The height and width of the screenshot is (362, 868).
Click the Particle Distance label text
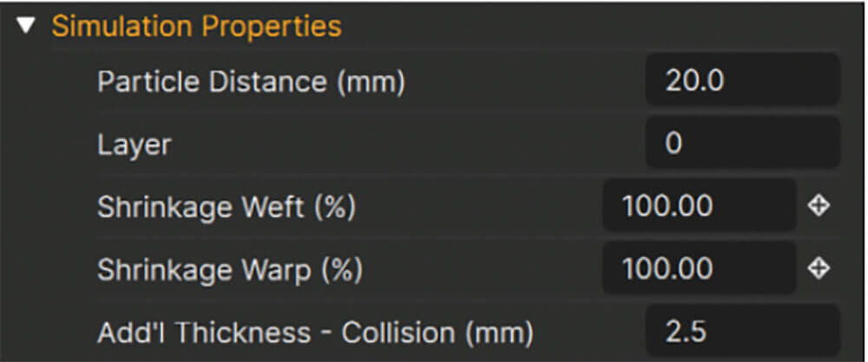click(x=251, y=82)
